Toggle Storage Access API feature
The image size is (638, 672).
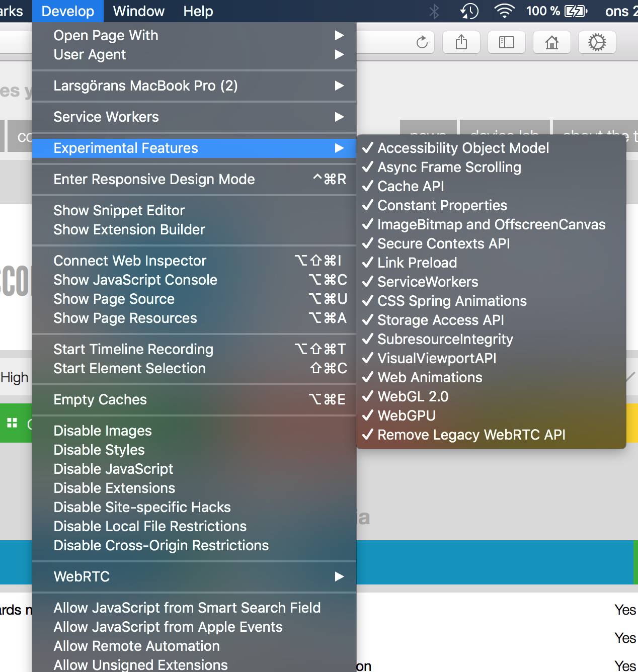(491, 320)
